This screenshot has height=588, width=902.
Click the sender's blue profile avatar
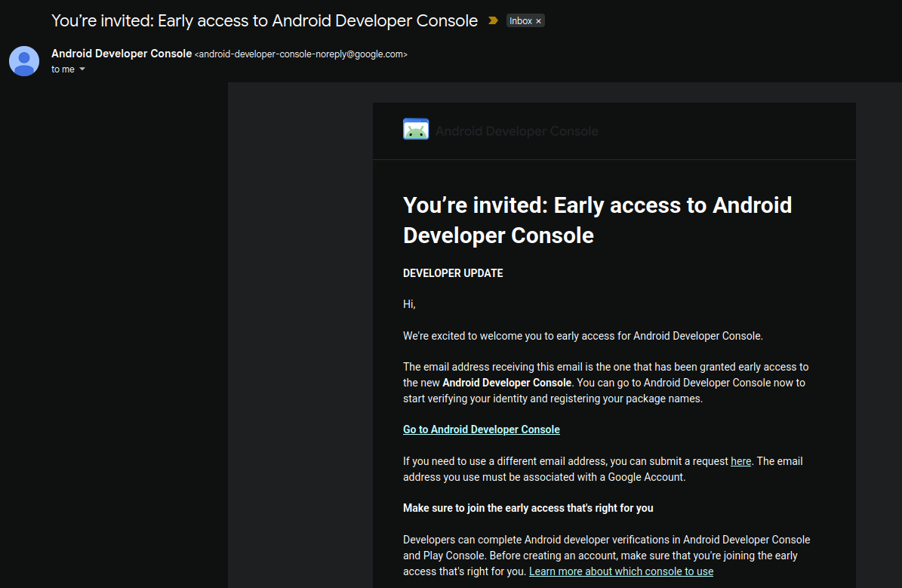24,61
